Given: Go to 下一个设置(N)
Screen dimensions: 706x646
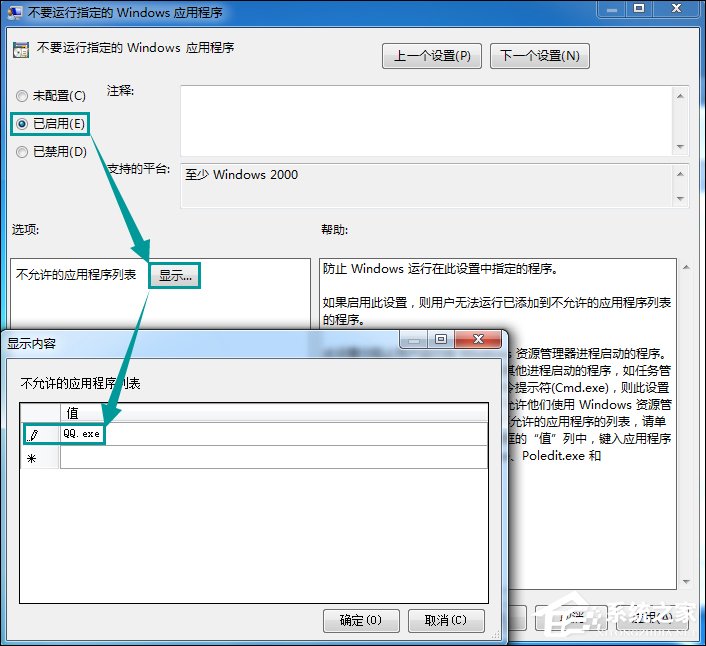Looking at the screenshot, I should [539, 55].
